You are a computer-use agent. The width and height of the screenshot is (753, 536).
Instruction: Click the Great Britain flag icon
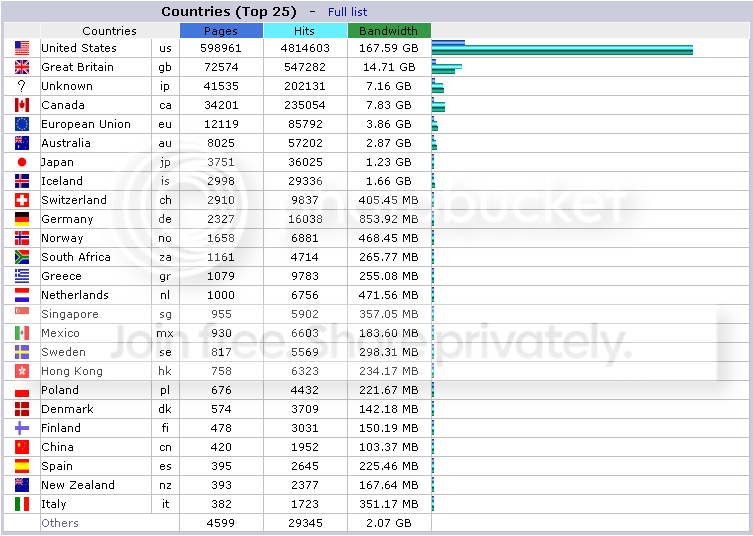tap(22, 67)
